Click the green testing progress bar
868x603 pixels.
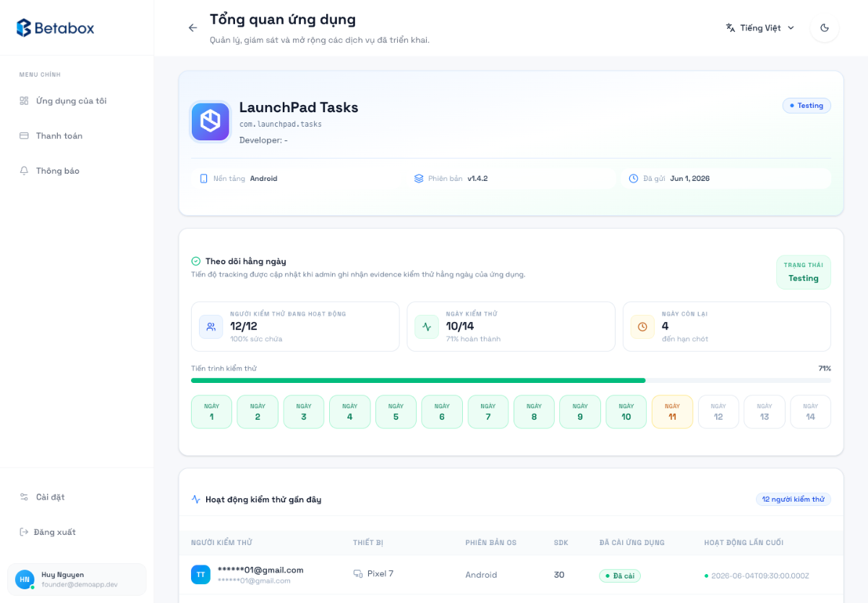[x=418, y=380]
